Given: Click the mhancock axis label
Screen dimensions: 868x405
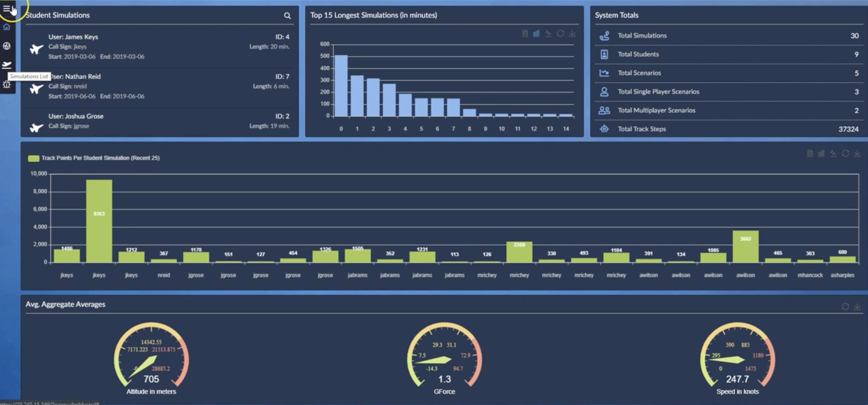Looking at the screenshot, I should (810, 275).
